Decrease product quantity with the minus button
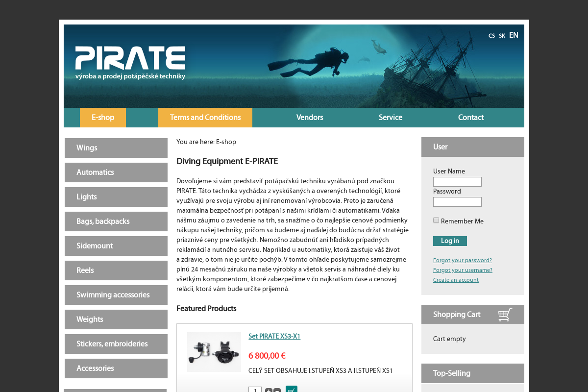This screenshot has height=392, width=588. tap(277, 391)
